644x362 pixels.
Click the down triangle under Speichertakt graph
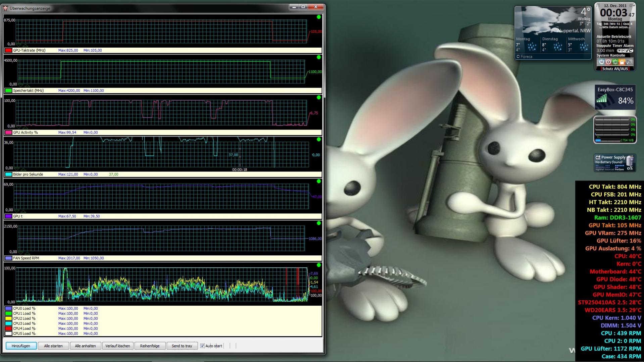(21, 86)
